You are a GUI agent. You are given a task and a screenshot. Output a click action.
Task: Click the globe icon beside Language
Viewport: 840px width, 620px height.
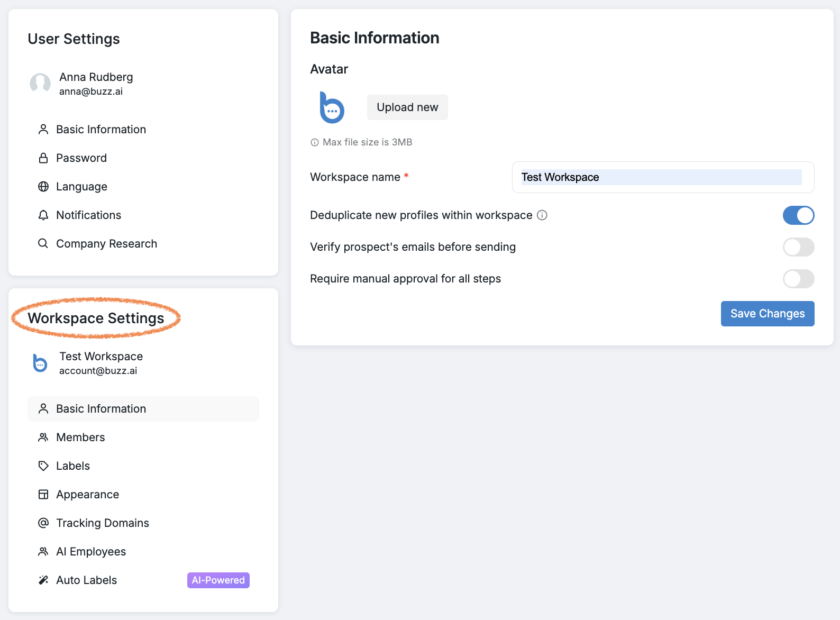pyautogui.click(x=43, y=187)
